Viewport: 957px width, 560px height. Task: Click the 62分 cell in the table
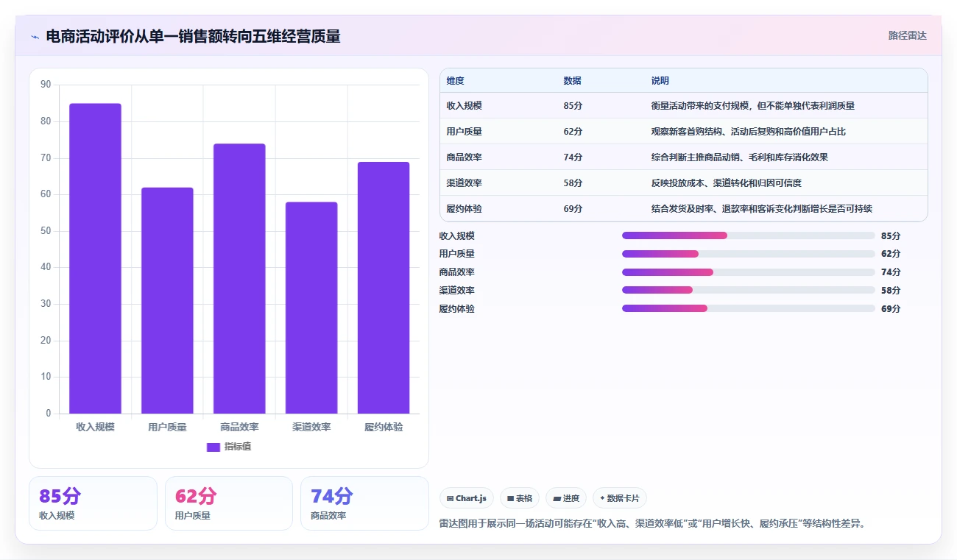coord(573,132)
